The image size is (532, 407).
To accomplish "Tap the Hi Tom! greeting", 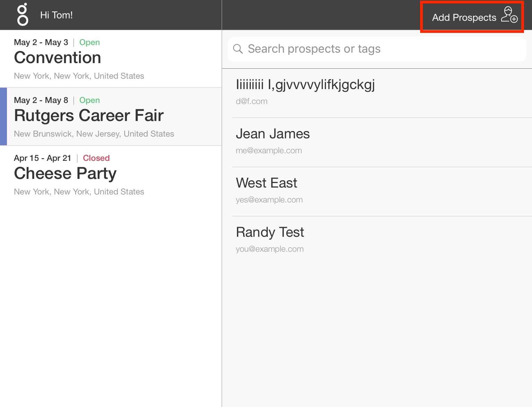I will pyautogui.click(x=56, y=15).
